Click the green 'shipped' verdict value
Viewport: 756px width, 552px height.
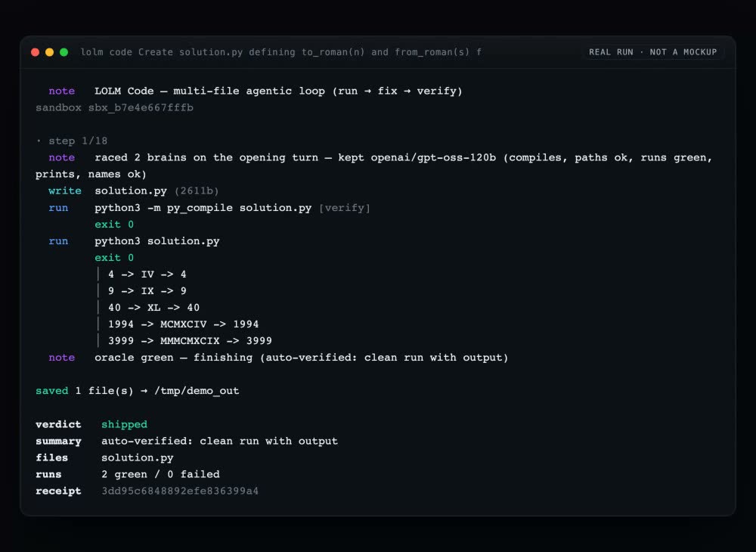[124, 425]
